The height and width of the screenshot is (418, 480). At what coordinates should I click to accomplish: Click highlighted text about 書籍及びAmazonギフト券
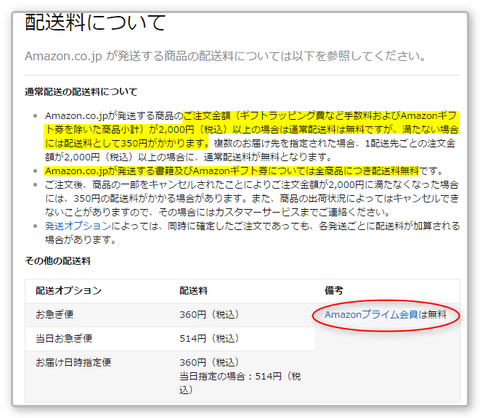[x=232, y=171]
